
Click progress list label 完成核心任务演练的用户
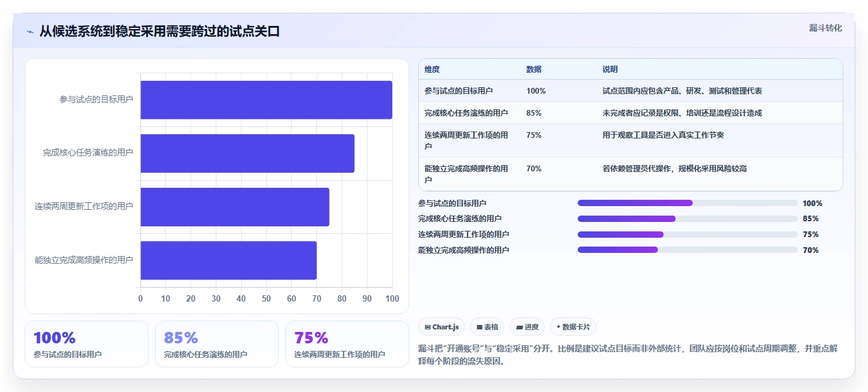click(460, 219)
